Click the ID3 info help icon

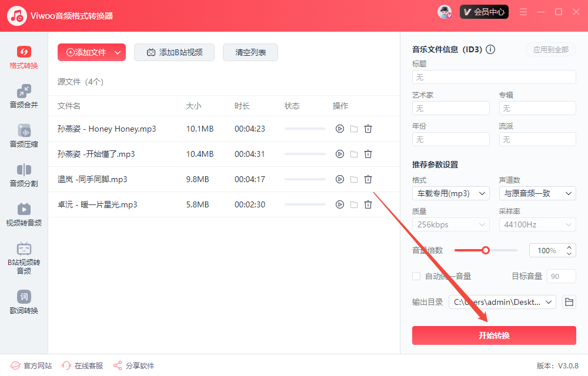coord(490,50)
